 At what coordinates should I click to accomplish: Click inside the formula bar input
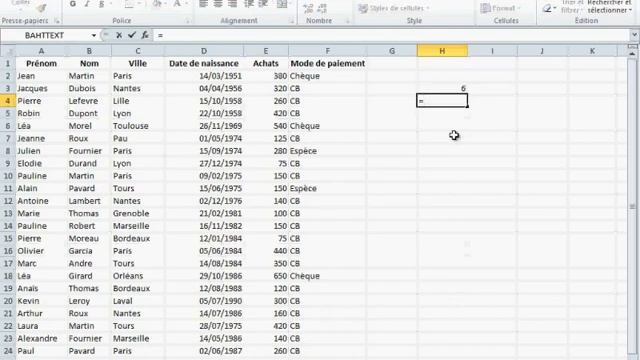click(392, 36)
